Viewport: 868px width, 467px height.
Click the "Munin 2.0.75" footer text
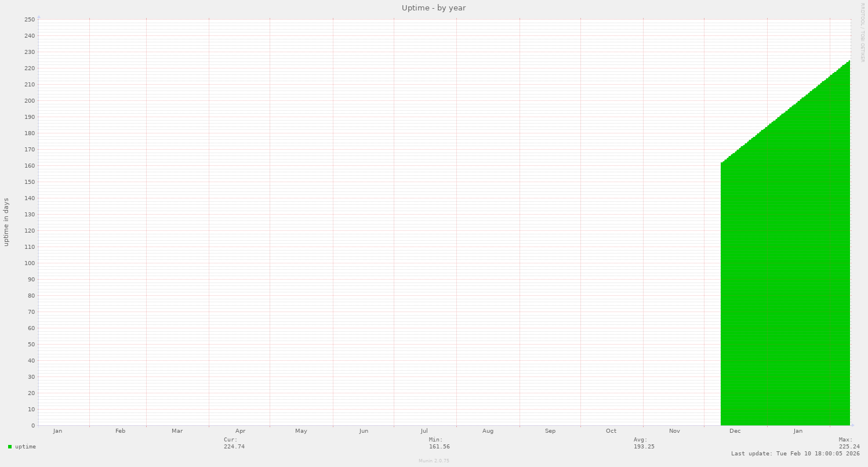coord(434,460)
